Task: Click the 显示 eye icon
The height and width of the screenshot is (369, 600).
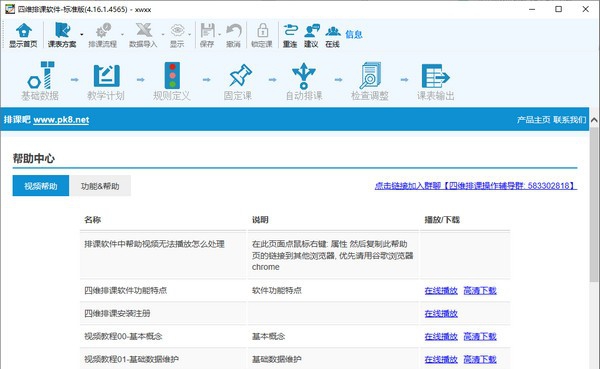Action: point(177,31)
